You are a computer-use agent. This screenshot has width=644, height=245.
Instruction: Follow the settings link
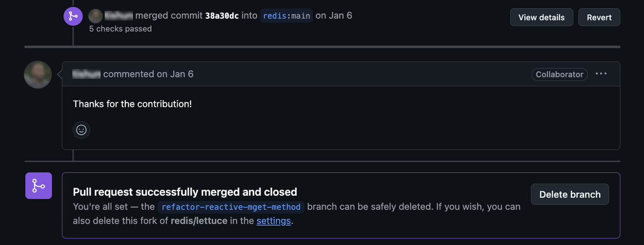click(x=274, y=221)
